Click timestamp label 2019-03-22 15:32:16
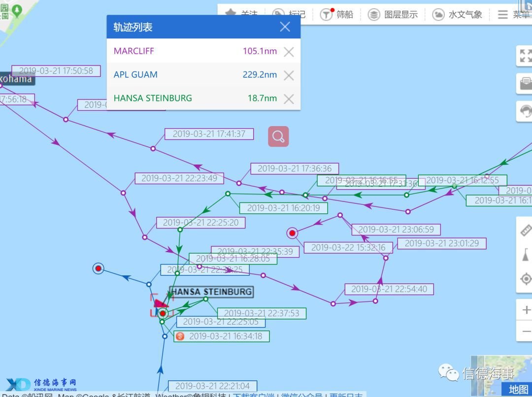 click(x=348, y=247)
